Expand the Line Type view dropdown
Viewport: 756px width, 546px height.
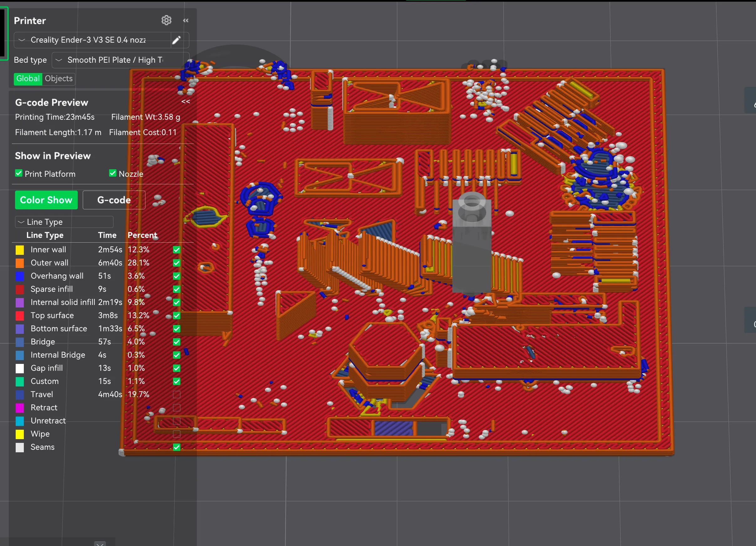click(64, 222)
